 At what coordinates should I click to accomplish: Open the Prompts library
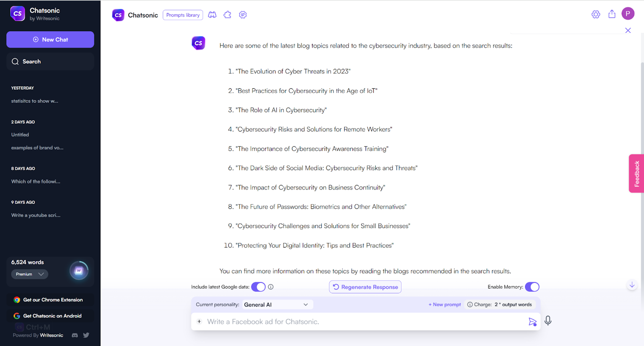click(183, 15)
